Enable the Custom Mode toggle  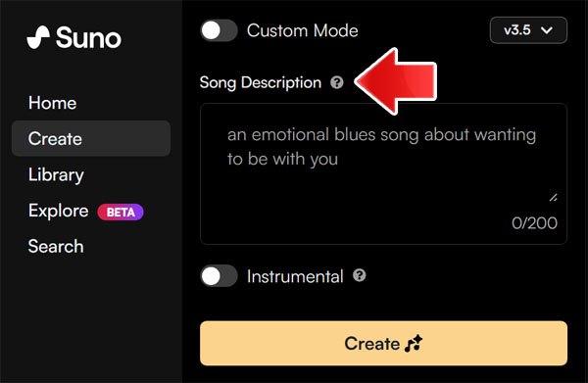pos(219,30)
